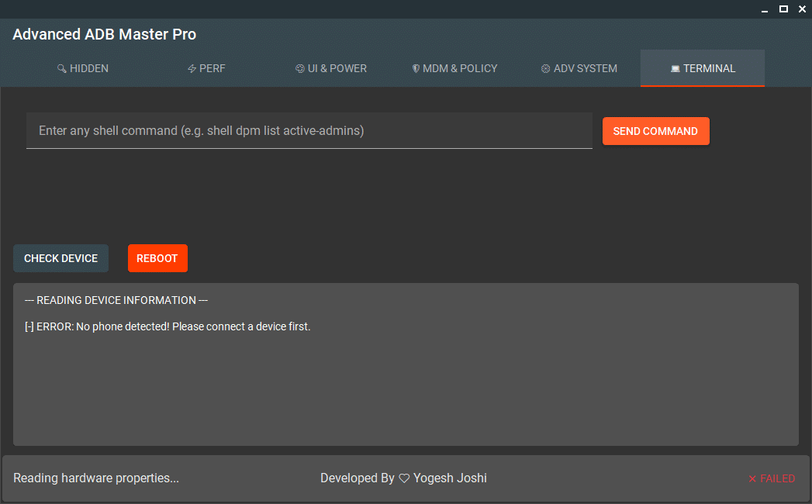
Task: Focus the shell command input field
Action: (x=309, y=130)
